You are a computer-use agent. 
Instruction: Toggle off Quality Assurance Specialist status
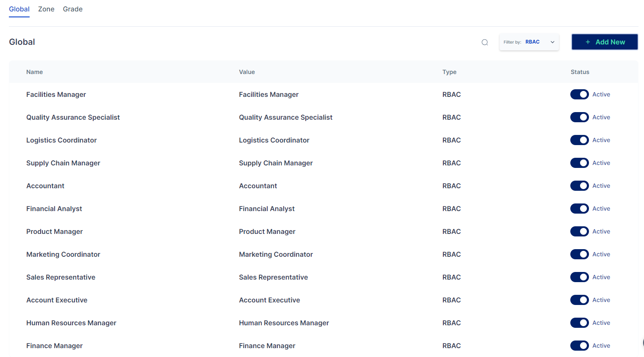[x=579, y=117]
